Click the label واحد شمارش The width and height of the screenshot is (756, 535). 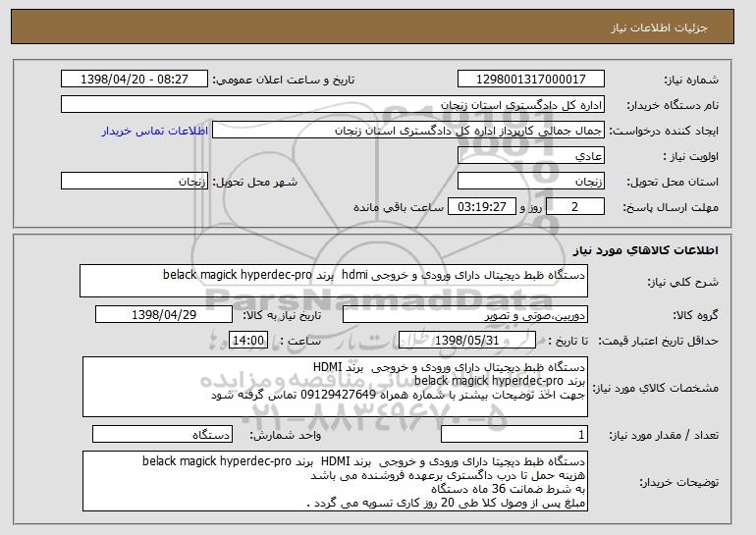tap(285, 435)
